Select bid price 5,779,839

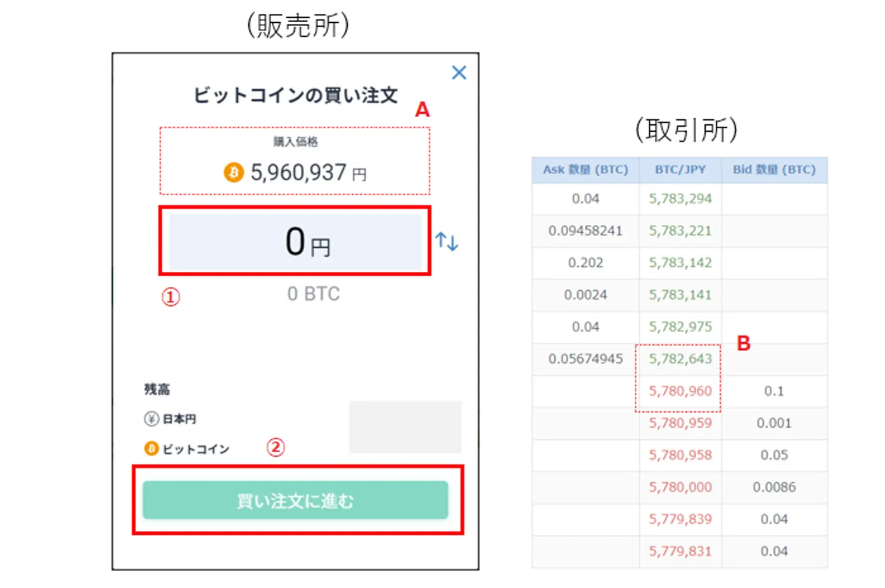[680, 519]
